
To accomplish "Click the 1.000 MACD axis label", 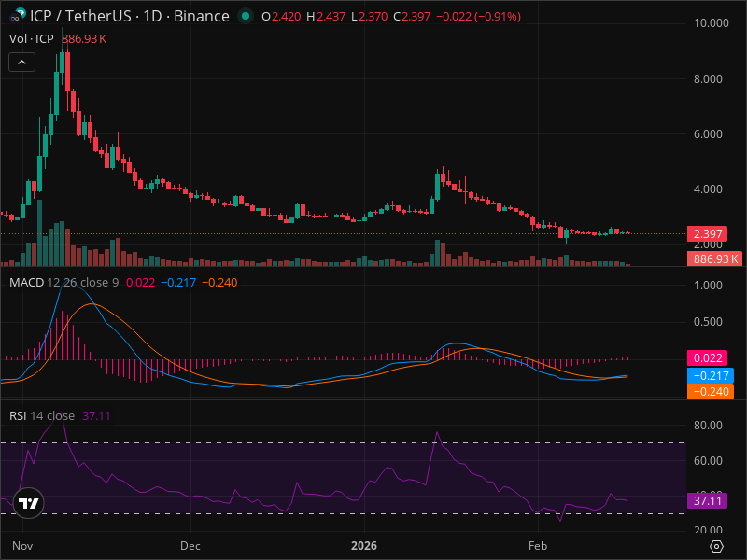I will pos(708,286).
